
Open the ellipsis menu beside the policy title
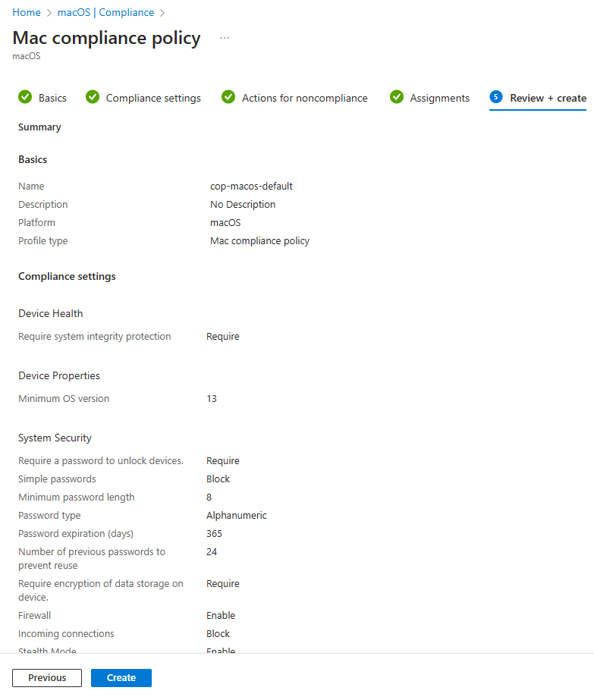tap(224, 38)
